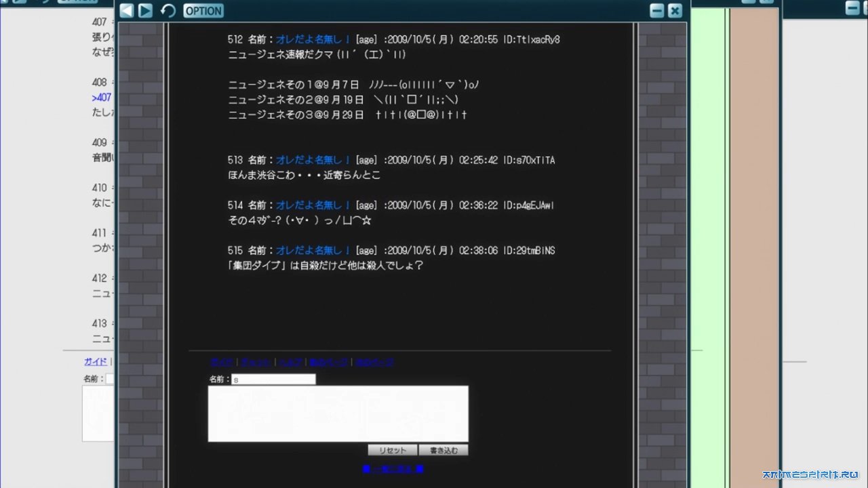The image size is (868, 488).
Task: Follow the return-to-list link below the form
Action: (393, 468)
